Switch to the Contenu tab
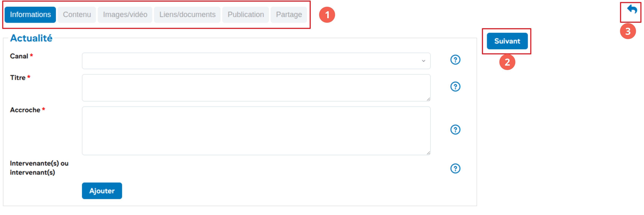This screenshot has width=644, height=215. (77, 14)
